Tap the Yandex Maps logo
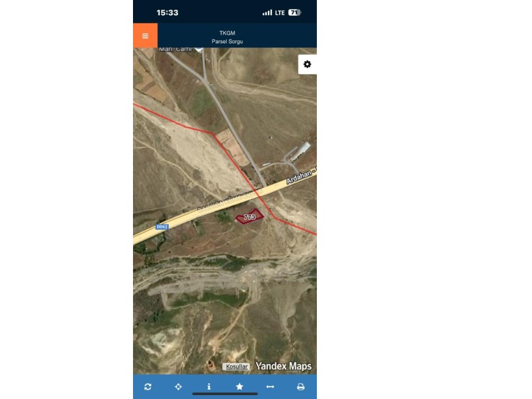Image resolution: width=532 pixels, height=399 pixels. coord(284,366)
